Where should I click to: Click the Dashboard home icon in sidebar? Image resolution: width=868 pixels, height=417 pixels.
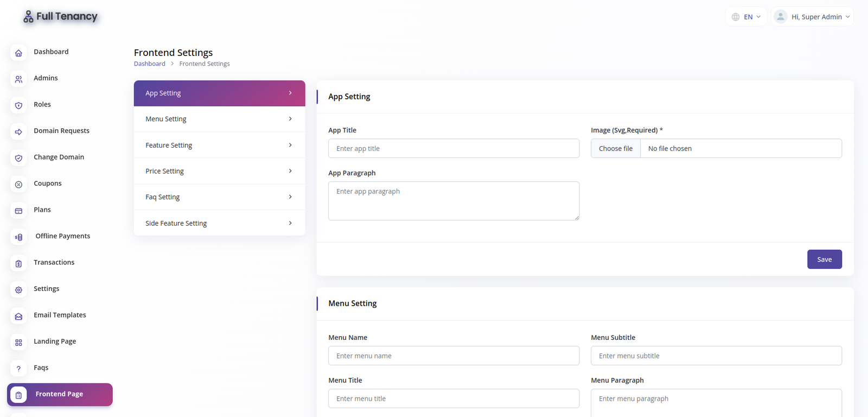coord(18,53)
